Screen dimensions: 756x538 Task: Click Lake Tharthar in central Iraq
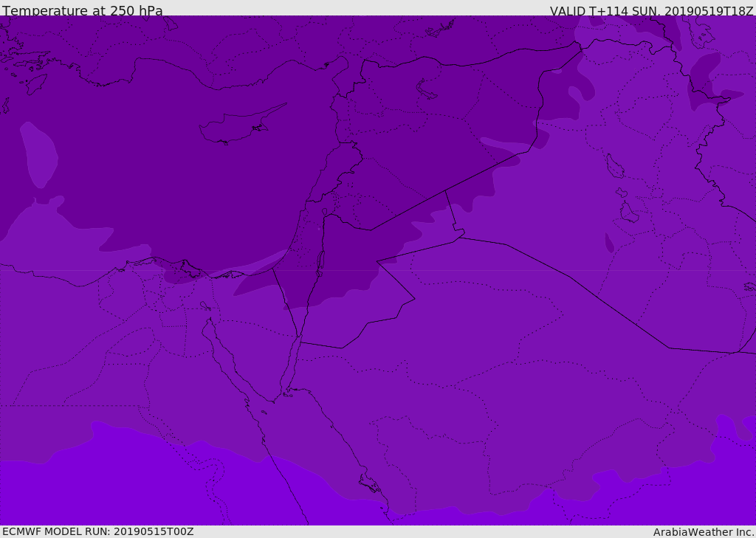[x=615, y=167]
